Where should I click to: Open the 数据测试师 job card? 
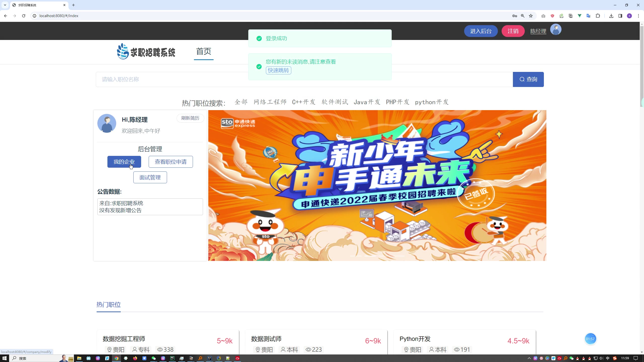coord(316,342)
